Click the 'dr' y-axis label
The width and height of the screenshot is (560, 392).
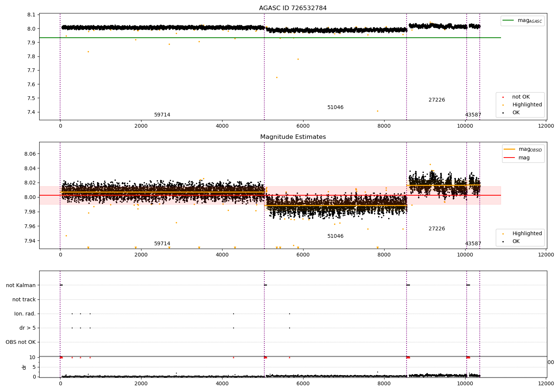tap(24, 367)
